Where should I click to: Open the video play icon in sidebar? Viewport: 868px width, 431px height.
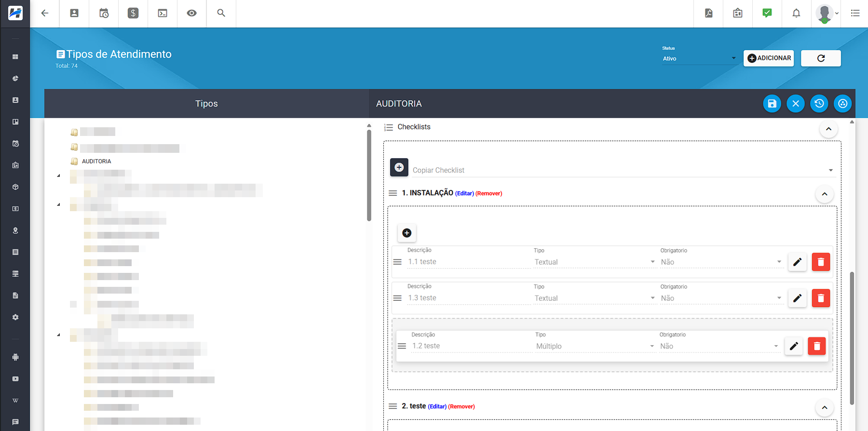15,379
